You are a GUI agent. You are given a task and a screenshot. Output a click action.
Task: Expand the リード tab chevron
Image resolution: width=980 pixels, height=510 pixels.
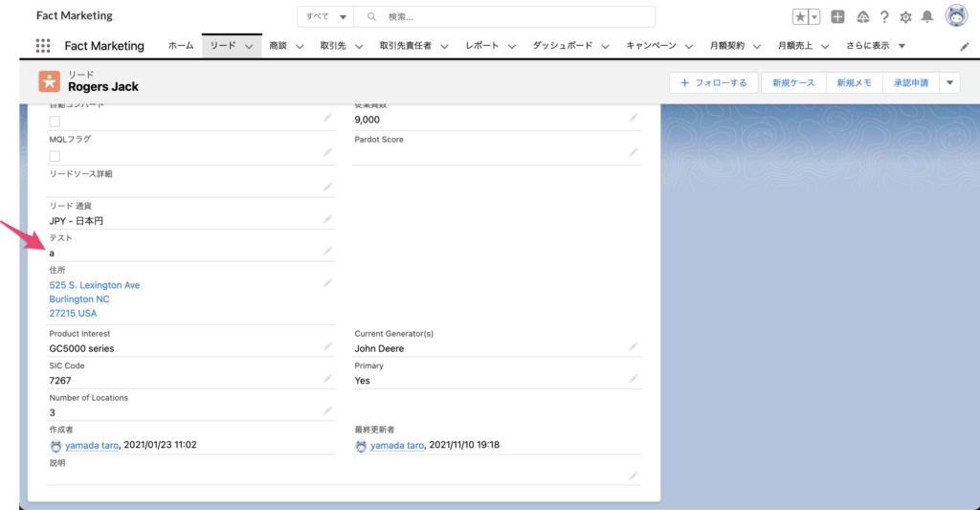[249, 46]
